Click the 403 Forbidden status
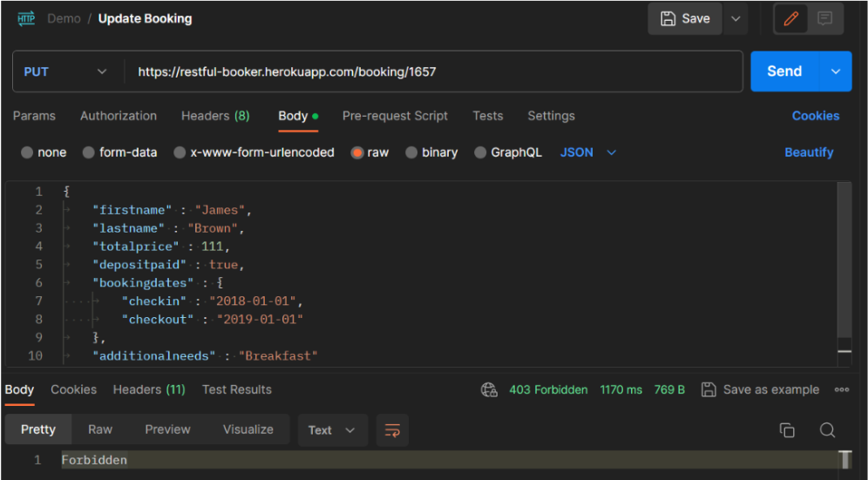868x480 pixels. [x=548, y=389]
